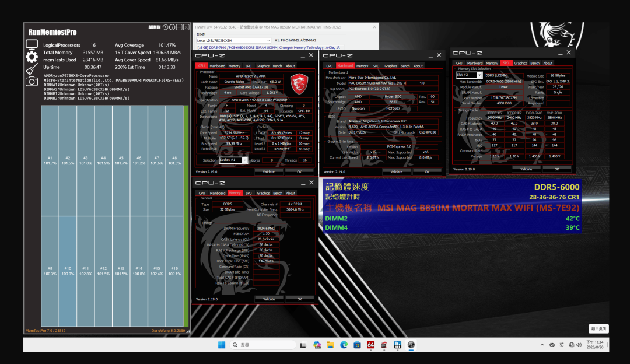Click OK in CPU-Z SPD window
Viewport: 630px width, 364px height.
[x=557, y=169]
